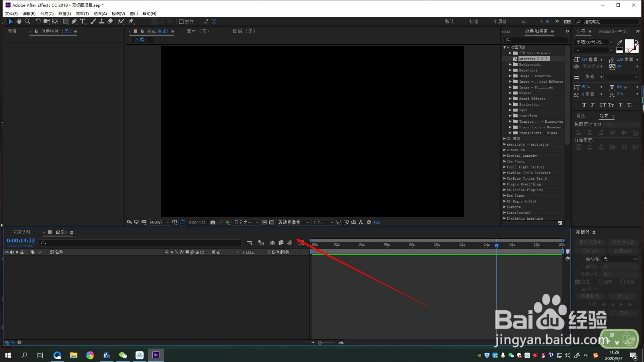Click the effects and presets search field
The height and width of the screenshot is (362, 644).
pos(536,40)
